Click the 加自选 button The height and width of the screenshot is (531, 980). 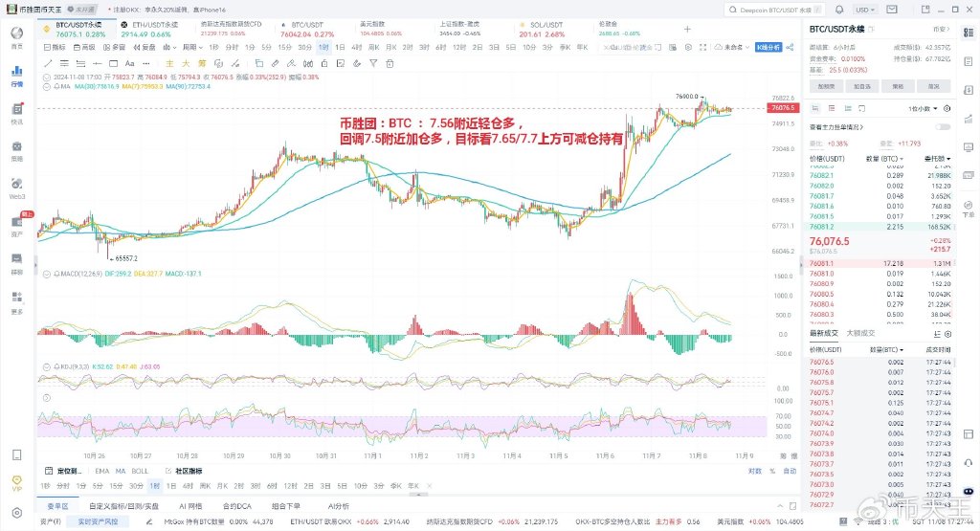(x=862, y=86)
